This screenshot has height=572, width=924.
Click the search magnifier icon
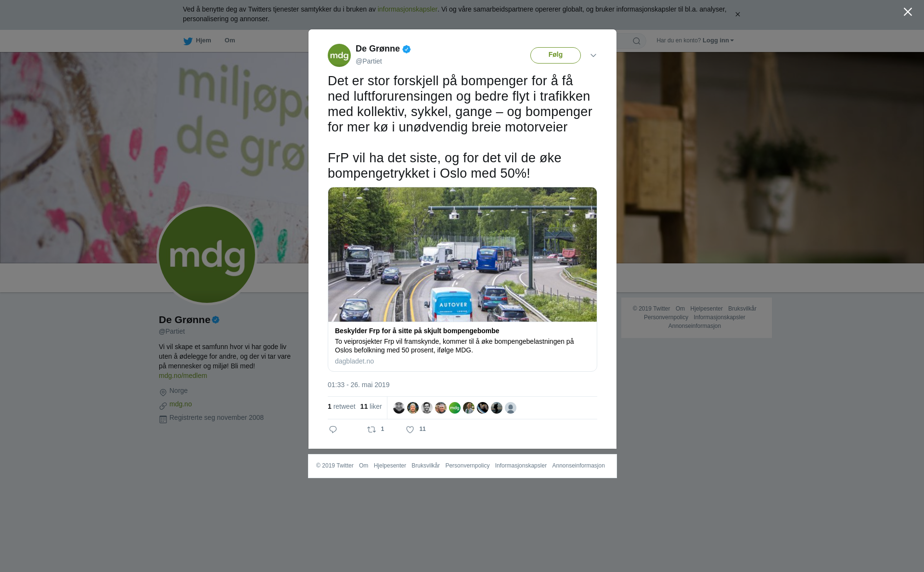pos(637,41)
